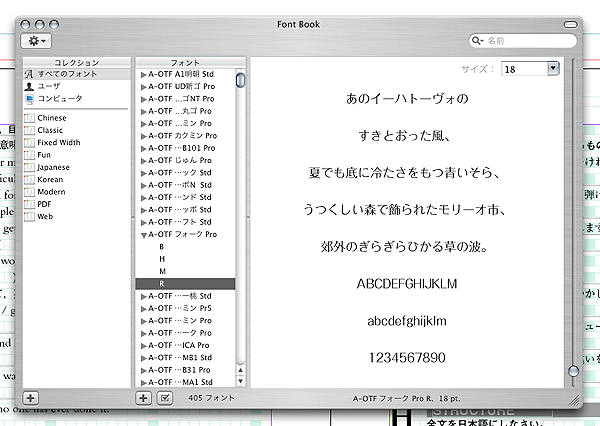Click the フォント column header
Screen dimensions: 600x426
pyautogui.click(x=186, y=62)
